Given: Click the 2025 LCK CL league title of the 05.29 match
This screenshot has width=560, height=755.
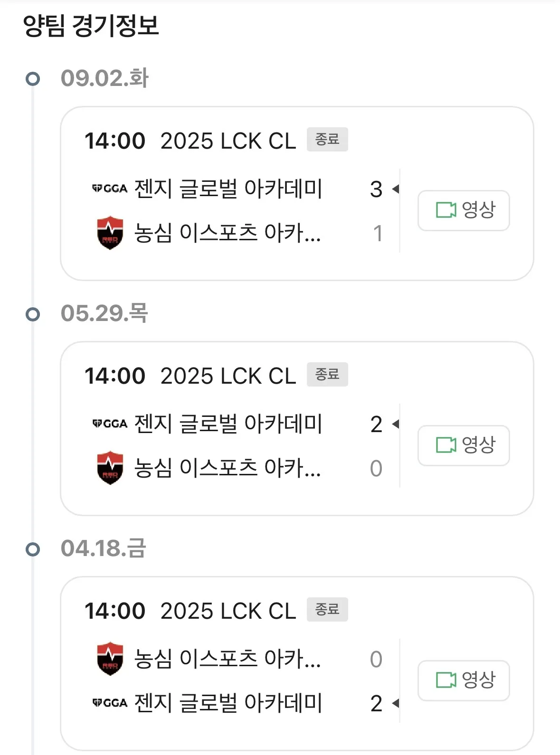Looking at the screenshot, I should tap(228, 376).
